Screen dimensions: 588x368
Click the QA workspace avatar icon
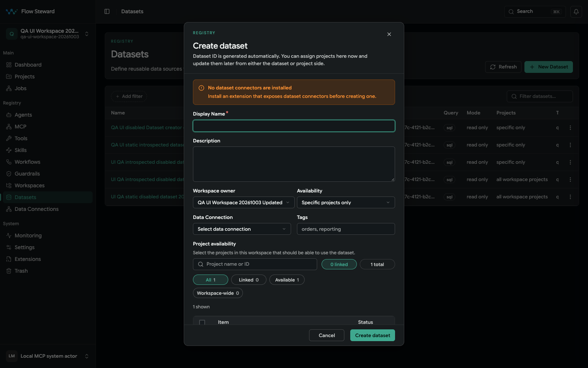point(12,34)
